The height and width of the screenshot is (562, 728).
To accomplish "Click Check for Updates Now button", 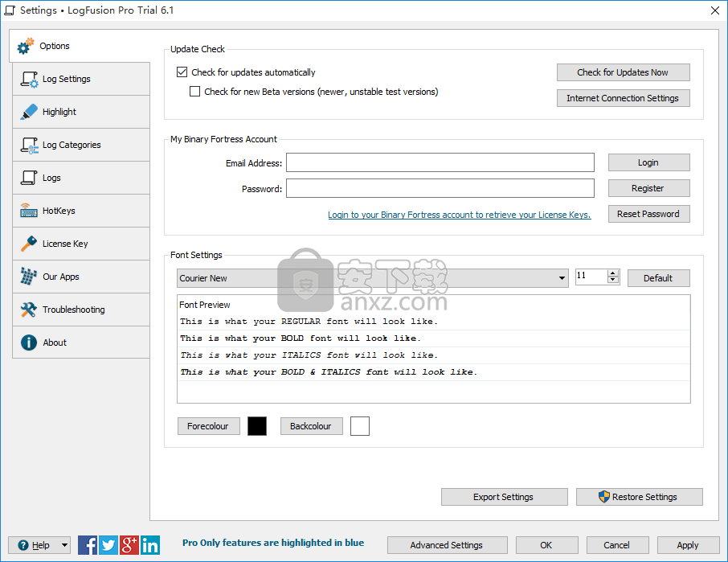I will (x=623, y=72).
